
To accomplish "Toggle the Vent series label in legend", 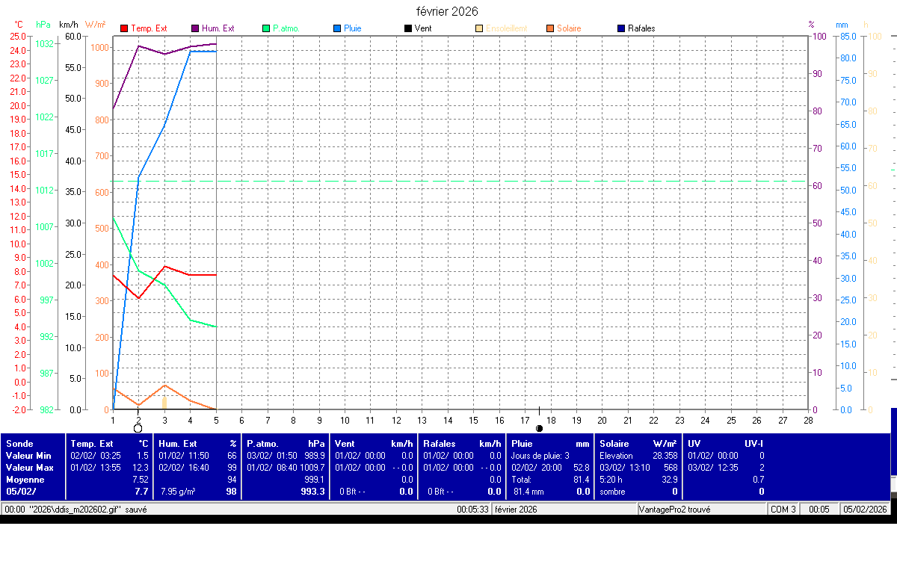I will [x=423, y=28].
